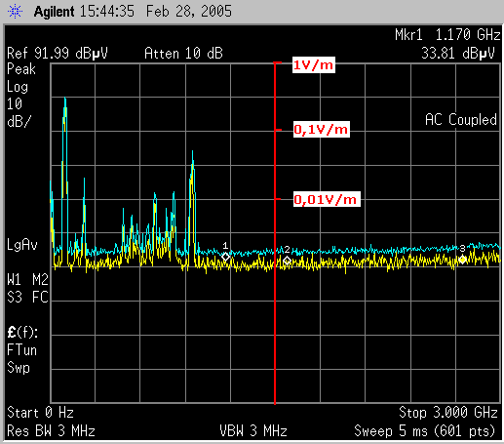Click the Peak detector mode label
This screenshot has height=444, width=504.
21,69
